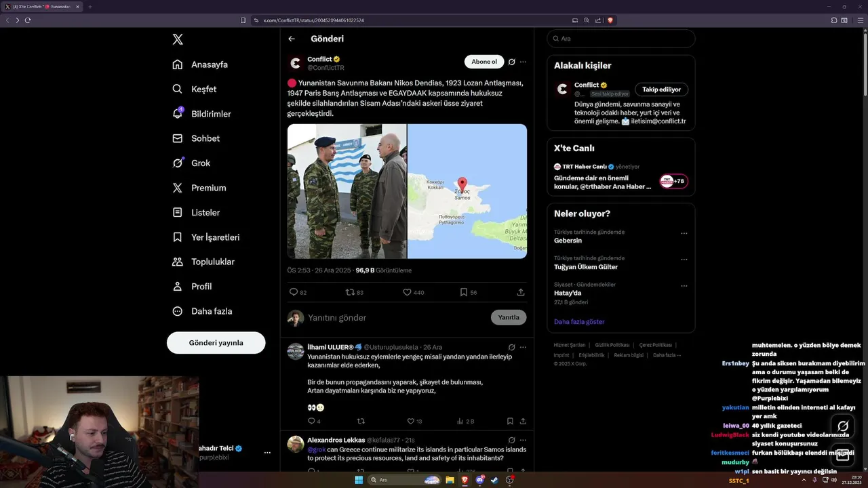Open three-dot menu on Conflict post
Image resolution: width=868 pixels, height=488 pixels.
(523, 62)
